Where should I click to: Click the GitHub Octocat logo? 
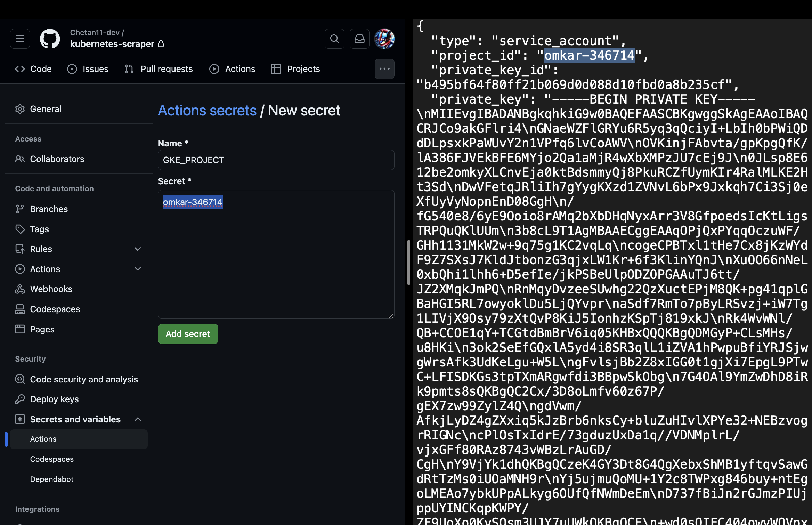[x=50, y=39]
